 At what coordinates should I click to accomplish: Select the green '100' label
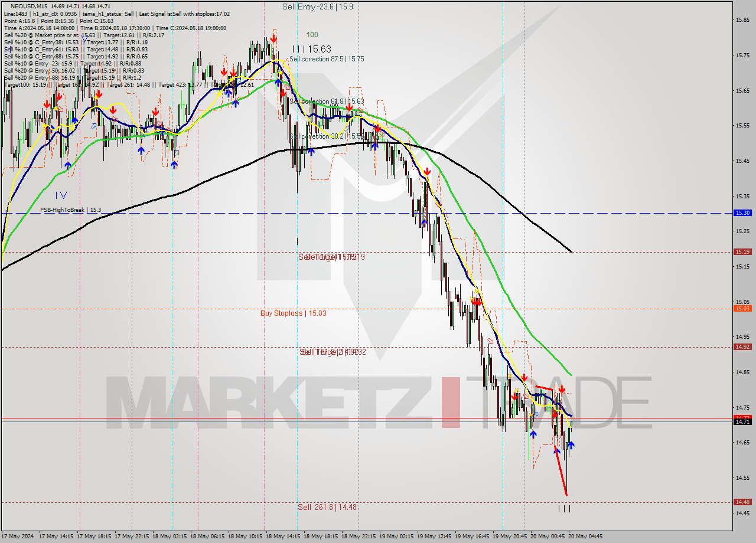coord(312,35)
